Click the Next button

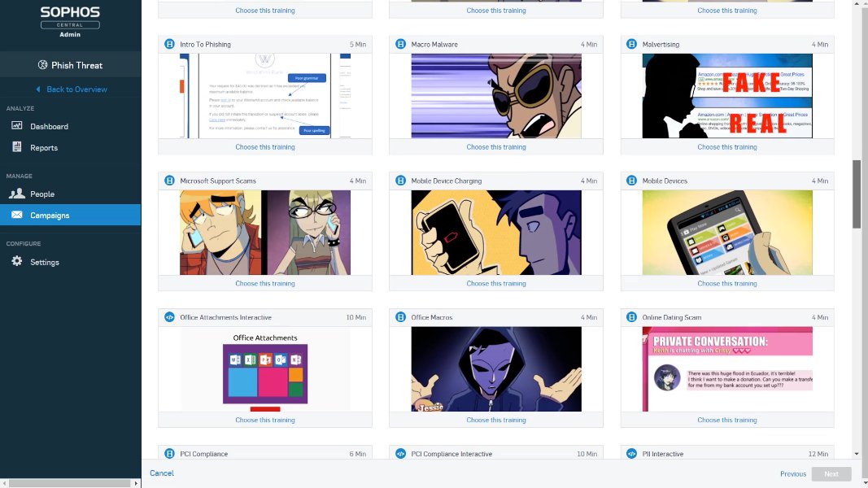coord(831,473)
